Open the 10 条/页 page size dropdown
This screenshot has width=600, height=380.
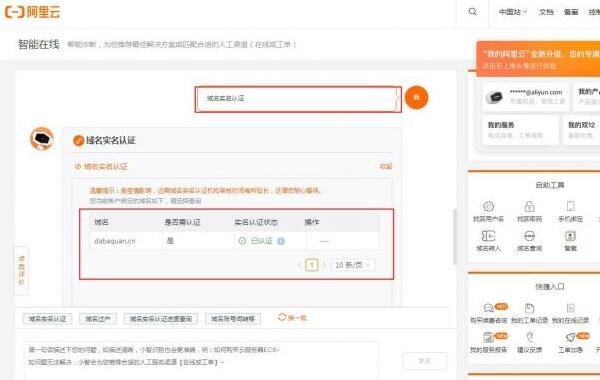353,265
